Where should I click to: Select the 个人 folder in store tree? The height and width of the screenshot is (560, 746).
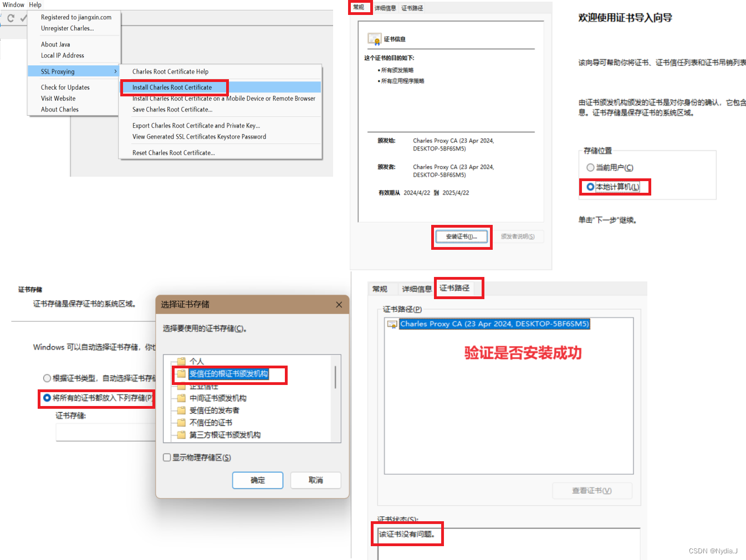coord(196,361)
